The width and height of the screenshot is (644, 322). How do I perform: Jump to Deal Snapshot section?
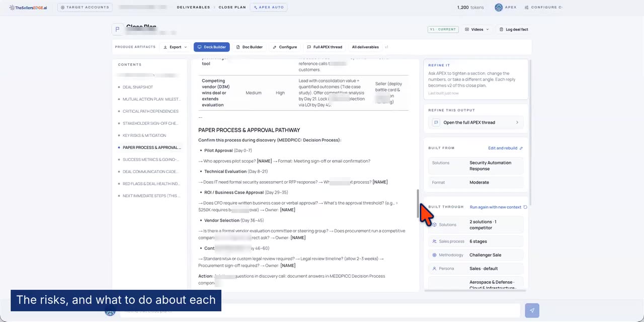[x=138, y=87]
